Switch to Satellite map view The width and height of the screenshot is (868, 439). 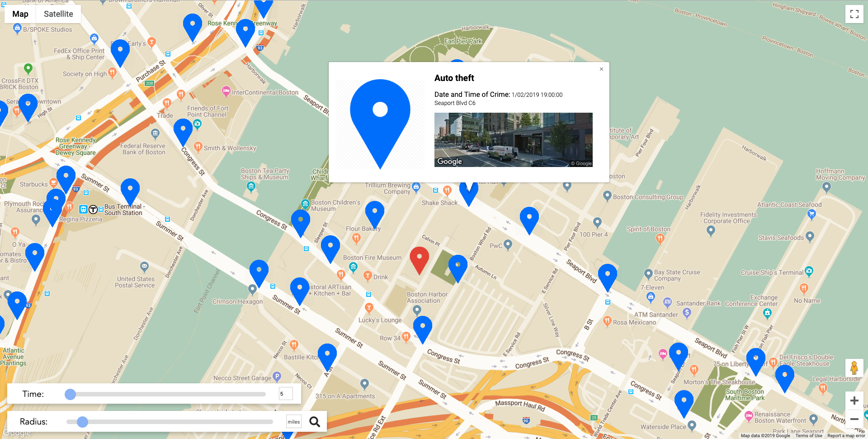coord(58,14)
